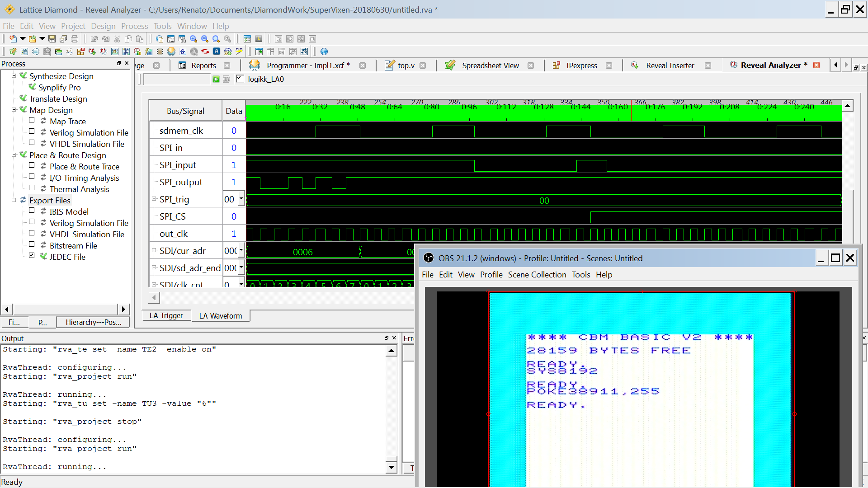This screenshot has height=488, width=868.
Task: Click the Output panel scroll-down arrow
Action: pos(392,467)
